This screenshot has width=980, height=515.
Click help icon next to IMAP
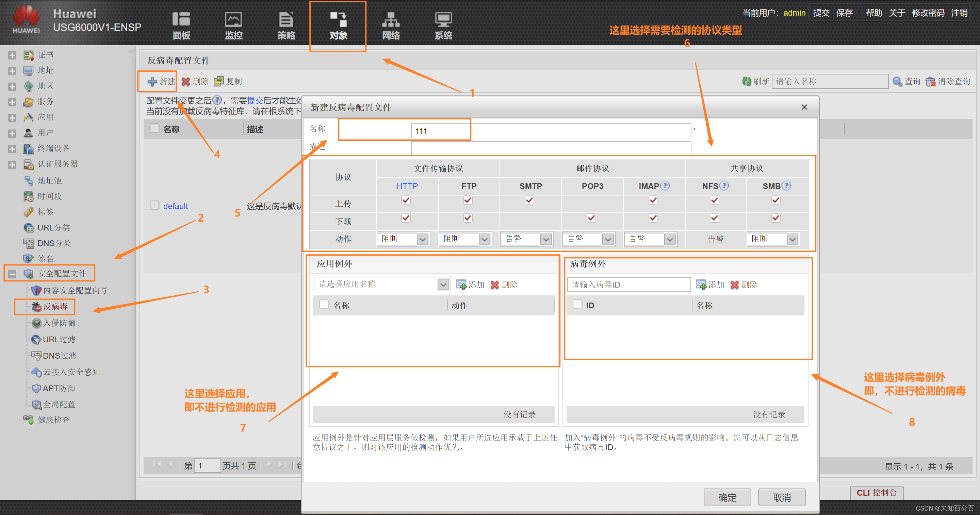(665, 186)
